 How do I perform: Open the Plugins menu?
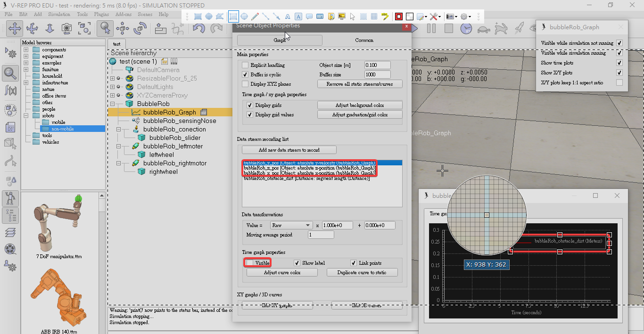pyautogui.click(x=101, y=15)
